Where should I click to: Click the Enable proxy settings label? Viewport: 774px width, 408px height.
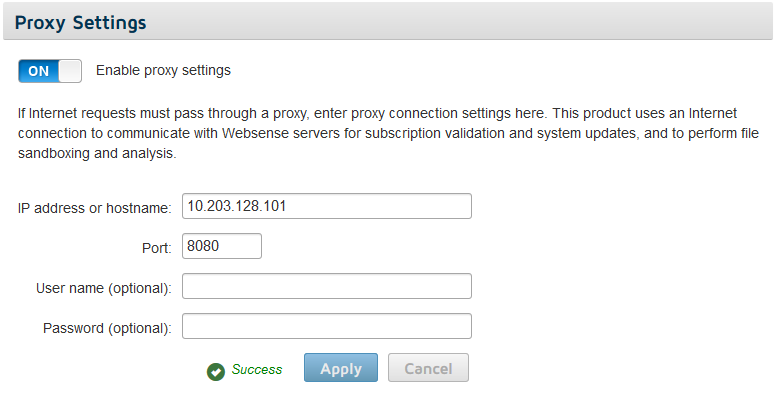(x=163, y=71)
